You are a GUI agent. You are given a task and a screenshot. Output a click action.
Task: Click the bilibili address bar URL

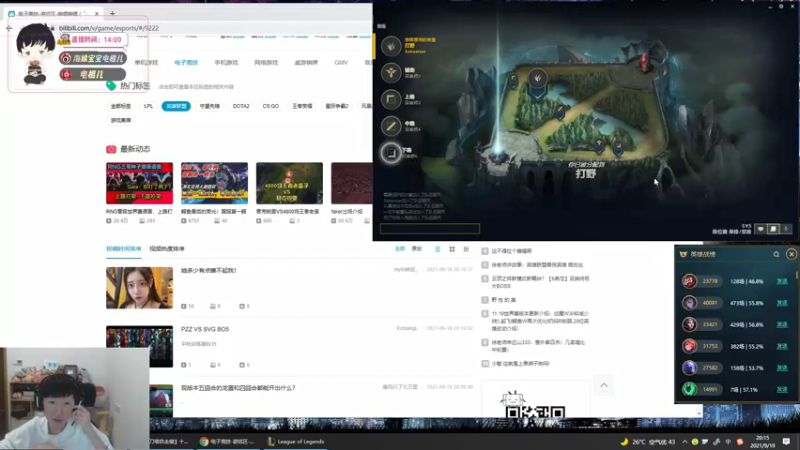(x=109, y=28)
